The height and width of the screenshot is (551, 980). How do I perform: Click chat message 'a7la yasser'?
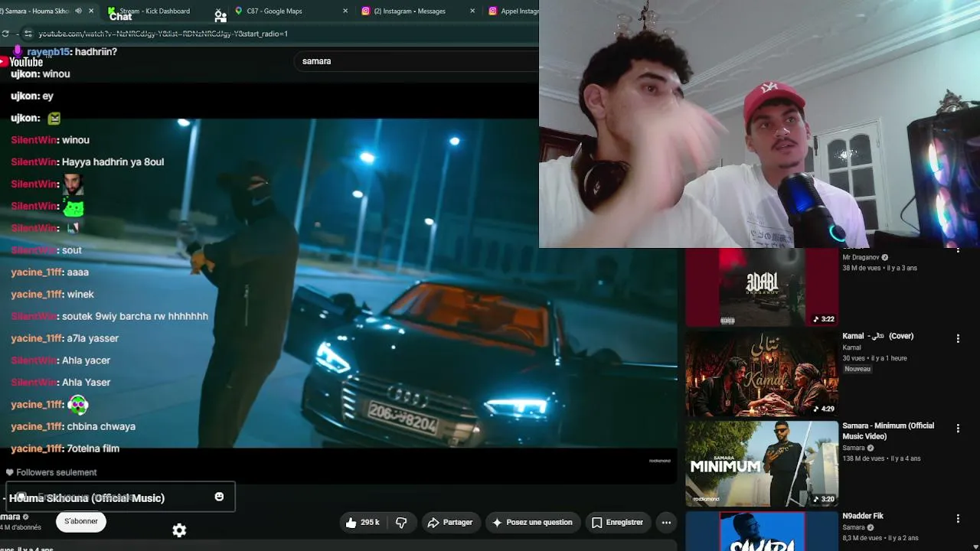click(x=93, y=338)
